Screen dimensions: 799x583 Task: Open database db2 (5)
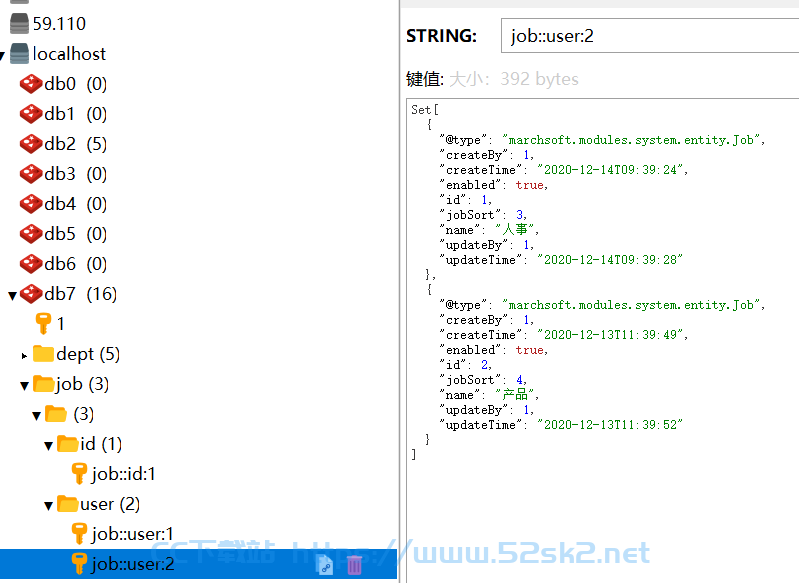pyautogui.click(x=75, y=144)
